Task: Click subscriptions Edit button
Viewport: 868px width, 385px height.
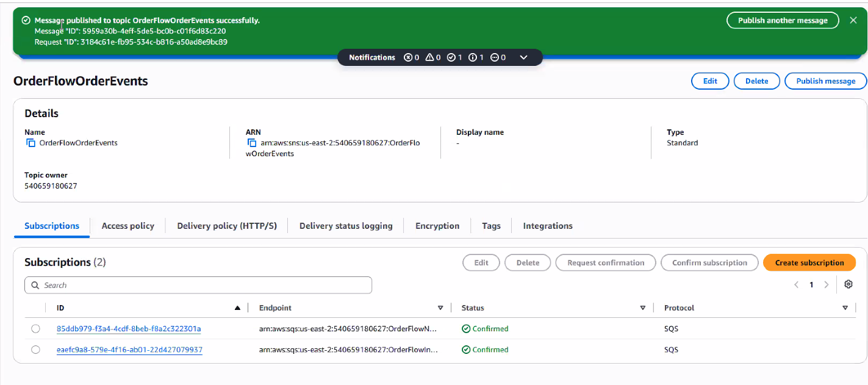Action: point(481,263)
